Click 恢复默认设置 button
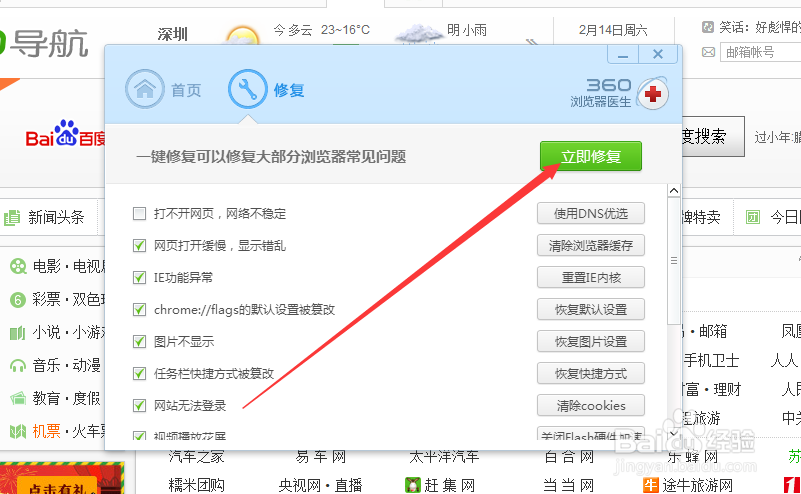 591,310
